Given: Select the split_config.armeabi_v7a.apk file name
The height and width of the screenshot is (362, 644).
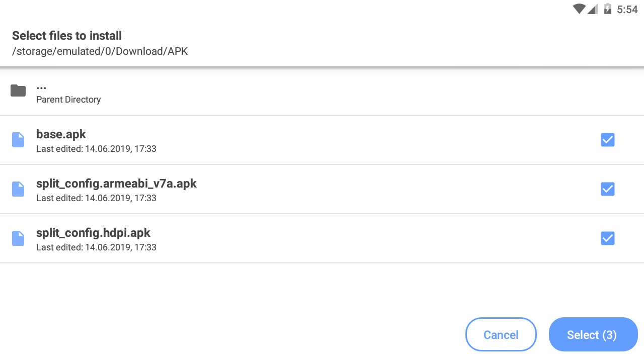Looking at the screenshot, I should click(116, 184).
